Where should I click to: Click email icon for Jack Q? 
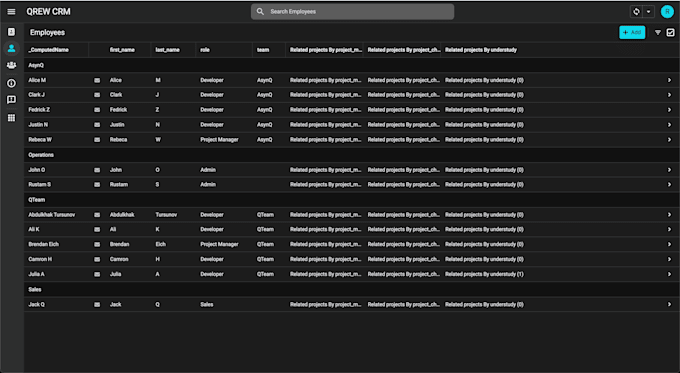(97, 305)
